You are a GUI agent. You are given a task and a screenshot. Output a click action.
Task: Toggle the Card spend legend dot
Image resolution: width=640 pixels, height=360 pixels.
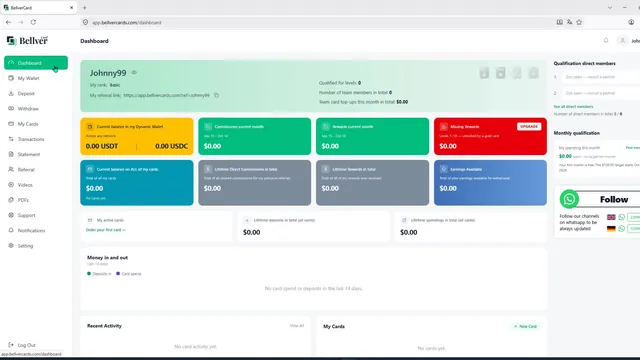[118, 273]
